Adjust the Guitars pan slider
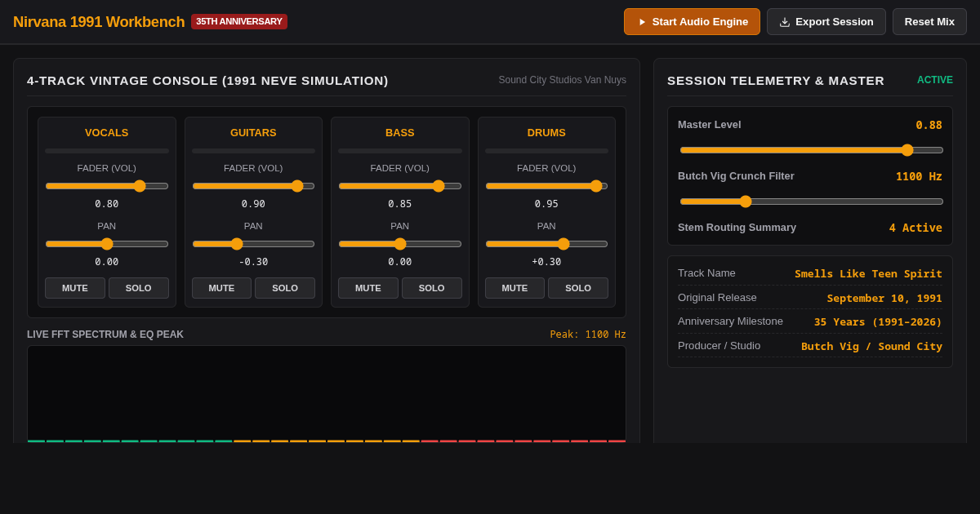The image size is (980, 514). point(253,244)
